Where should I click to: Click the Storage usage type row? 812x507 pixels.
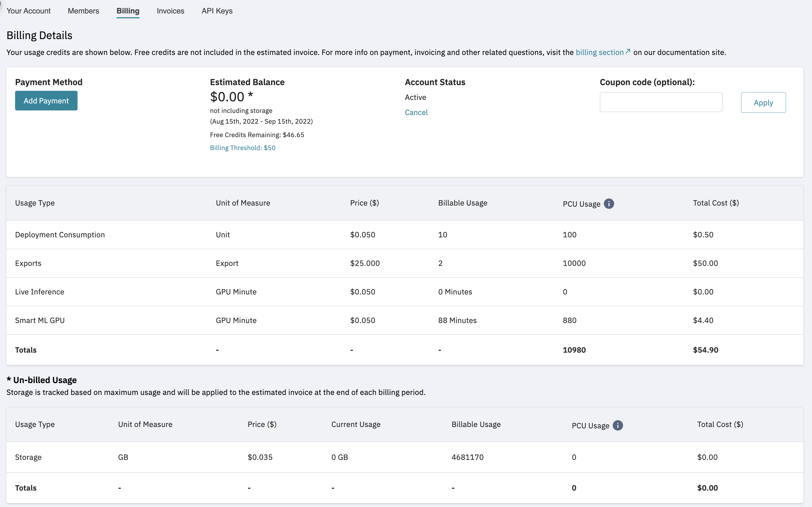click(x=28, y=457)
